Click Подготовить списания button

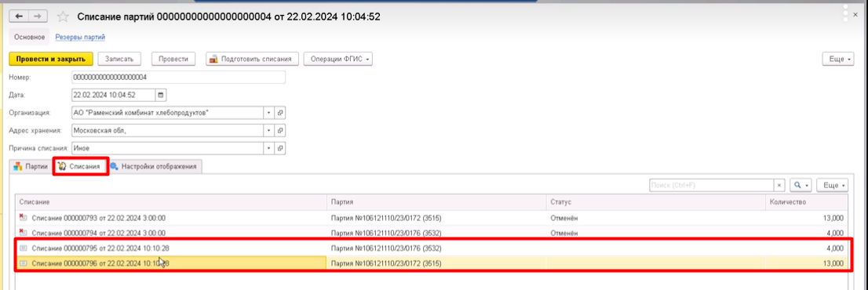tap(253, 59)
